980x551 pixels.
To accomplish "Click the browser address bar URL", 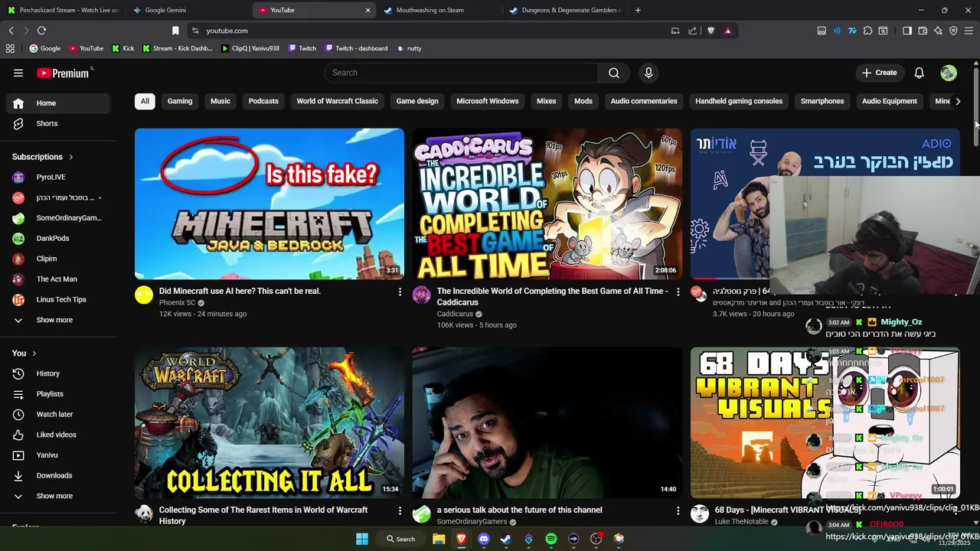I will (x=227, y=31).
